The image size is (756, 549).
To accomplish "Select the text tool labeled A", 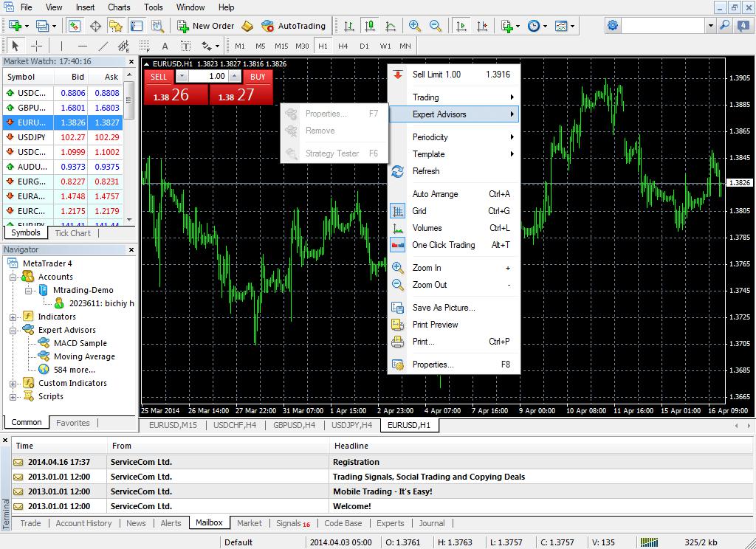I will [165, 46].
